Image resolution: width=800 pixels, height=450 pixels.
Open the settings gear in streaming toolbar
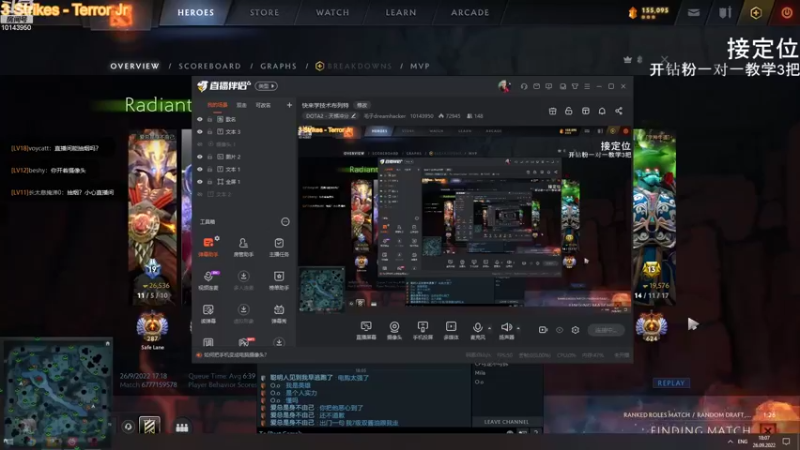click(575, 330)
